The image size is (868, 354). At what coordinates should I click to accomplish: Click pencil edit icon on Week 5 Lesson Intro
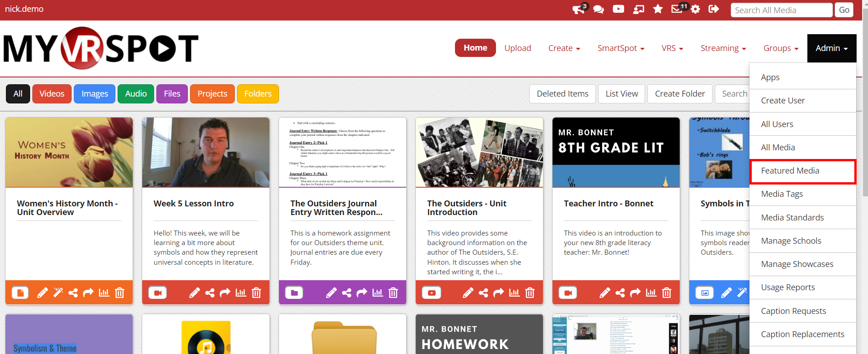[195, 292]
